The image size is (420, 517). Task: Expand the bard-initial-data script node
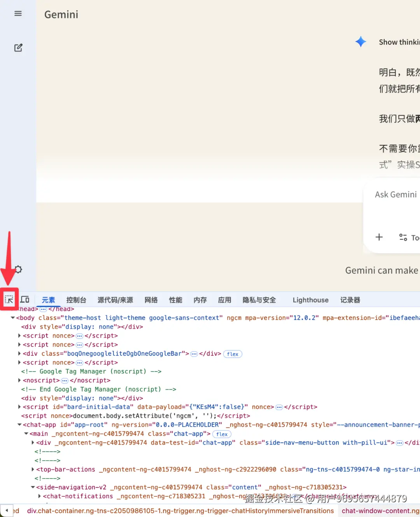19,407
